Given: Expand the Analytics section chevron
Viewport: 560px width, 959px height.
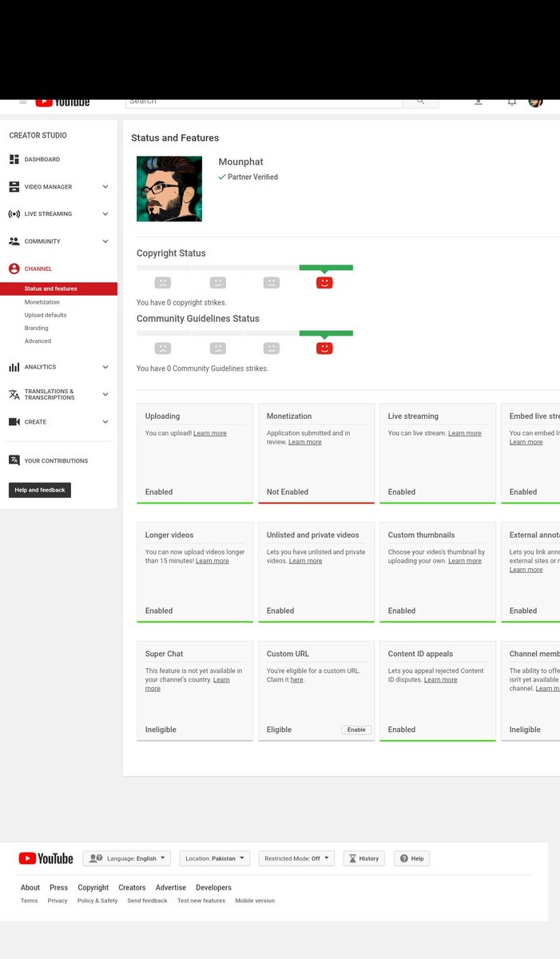Looking at the screenshot, I should [x=105, y=368].
